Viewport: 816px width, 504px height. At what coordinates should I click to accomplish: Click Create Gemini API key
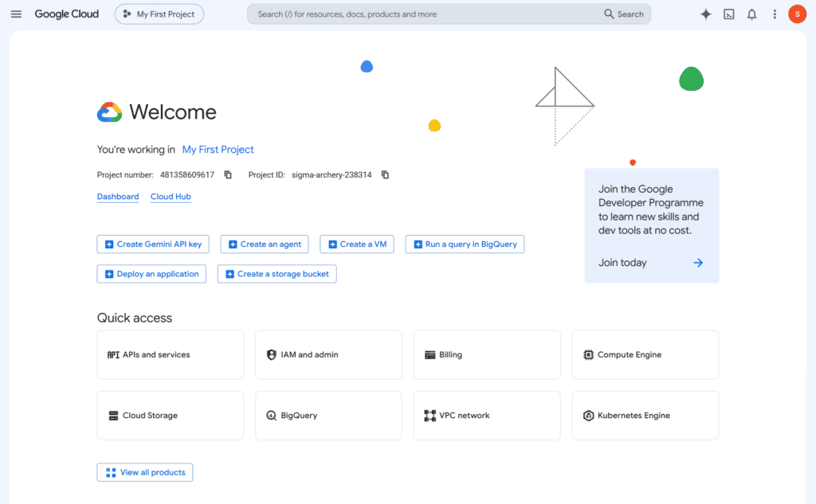point(153,244)
